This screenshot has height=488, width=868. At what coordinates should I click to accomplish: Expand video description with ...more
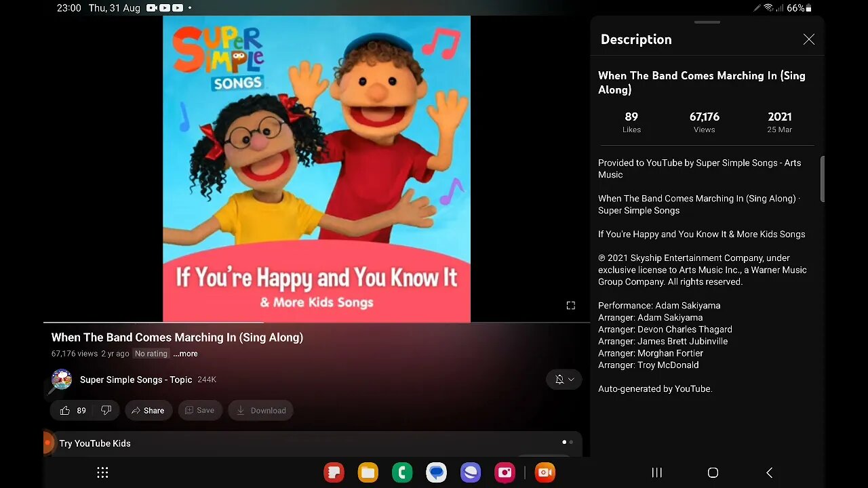tap(185, 354)
